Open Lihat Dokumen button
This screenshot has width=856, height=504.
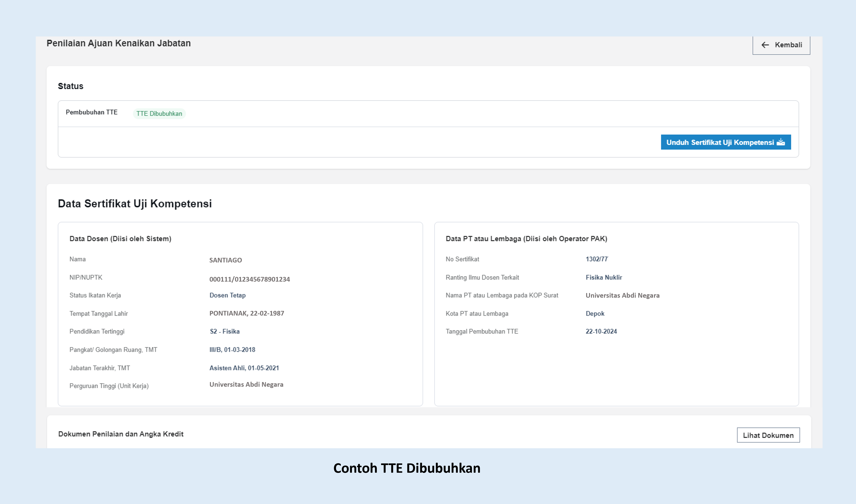(768, 435)
